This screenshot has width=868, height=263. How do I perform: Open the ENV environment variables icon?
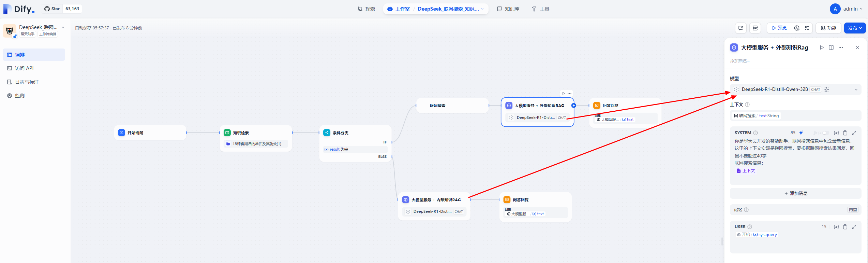(755, 28)
